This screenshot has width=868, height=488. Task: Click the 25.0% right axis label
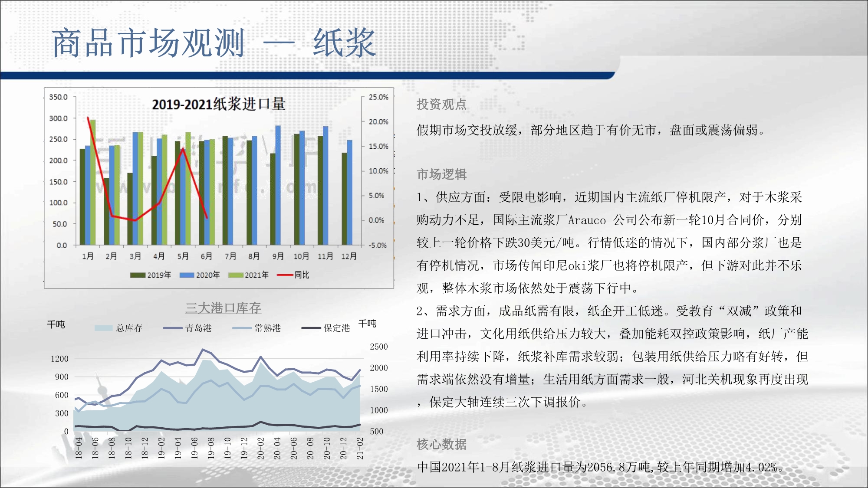(x=378, y=97)
